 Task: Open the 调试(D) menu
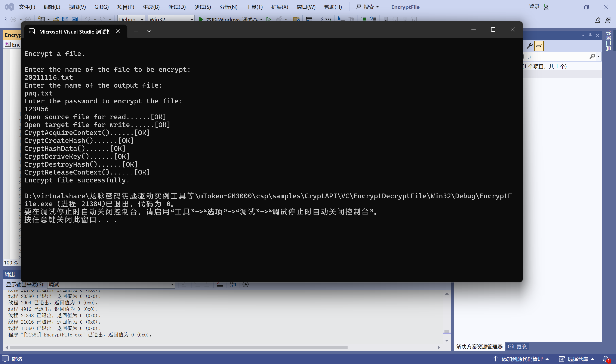point(177,7)
